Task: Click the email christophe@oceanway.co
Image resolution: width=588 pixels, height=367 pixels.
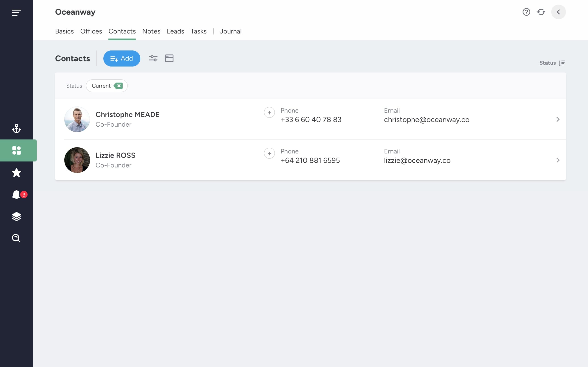Action: [x=427, y=120]
